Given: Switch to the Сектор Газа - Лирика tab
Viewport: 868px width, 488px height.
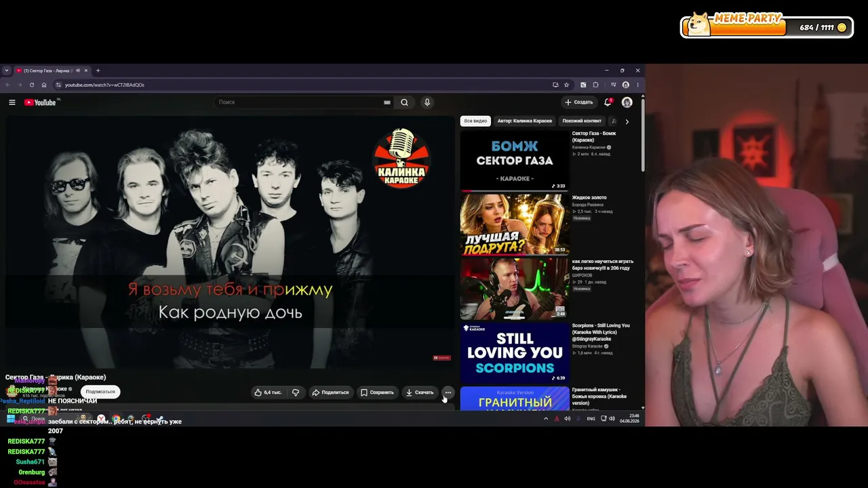Looking at the screenshot, I should click(52, 70).
